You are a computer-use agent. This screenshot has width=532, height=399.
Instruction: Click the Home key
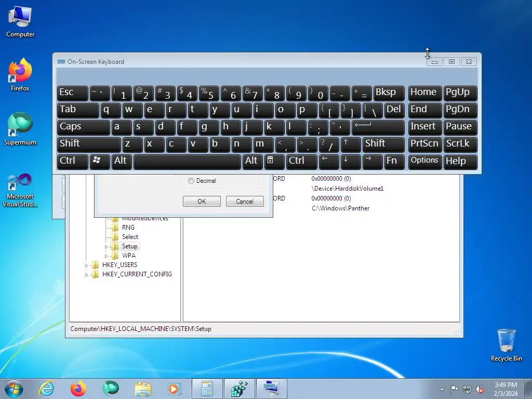point(425,94)
